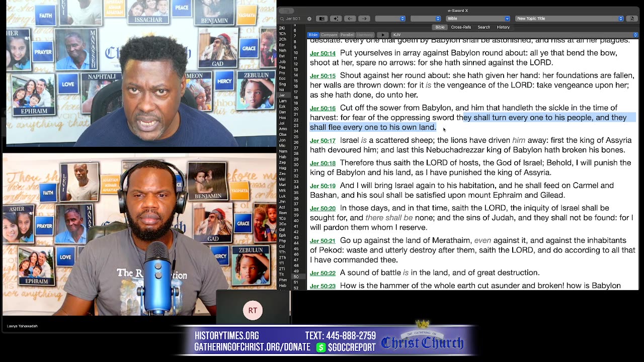The width and height of the screenshot is (644, 362).
Task: Select book Gal in the book list
Action: pos(282,229)
